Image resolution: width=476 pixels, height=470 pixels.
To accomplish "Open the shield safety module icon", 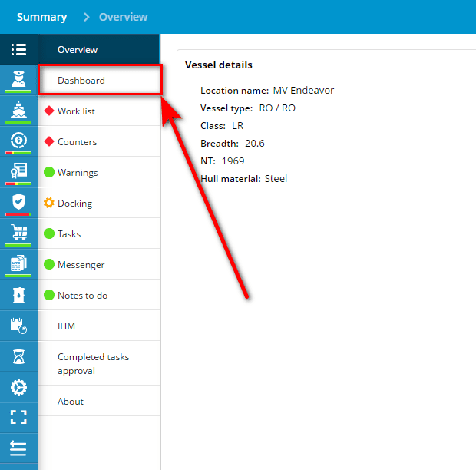I will 18,201.
